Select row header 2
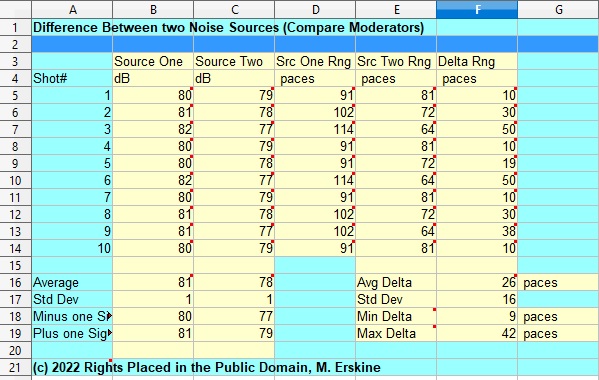The image size is (599, 380). coord(15,44)
